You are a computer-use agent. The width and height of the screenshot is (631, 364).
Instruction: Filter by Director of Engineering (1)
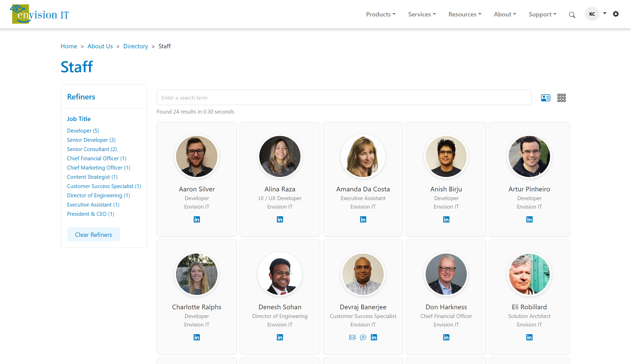pos(98,195)
